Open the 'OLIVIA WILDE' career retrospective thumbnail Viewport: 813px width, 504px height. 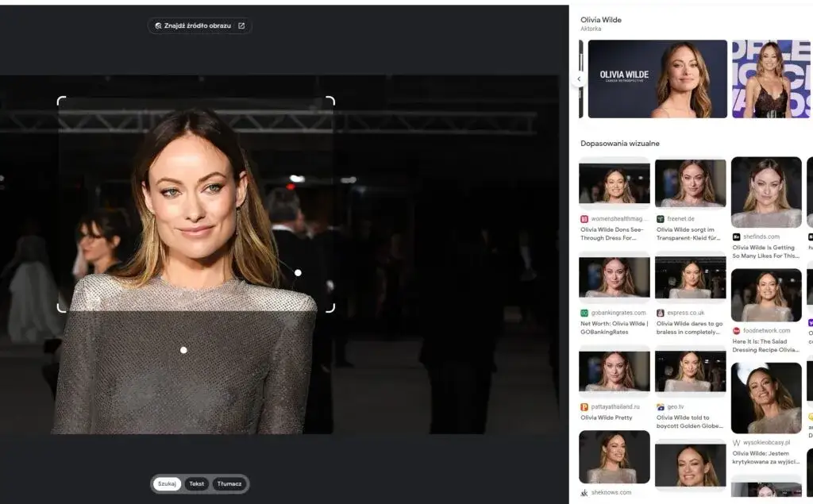(657, 79)
